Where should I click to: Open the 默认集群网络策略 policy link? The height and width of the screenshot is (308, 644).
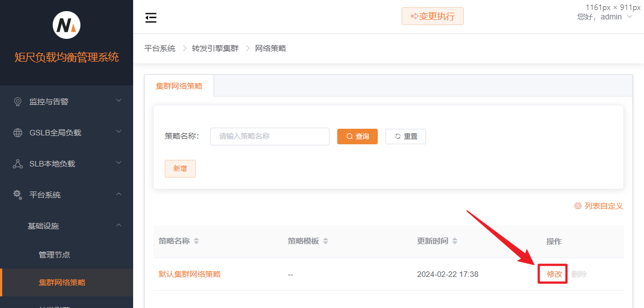pos(189,274)
